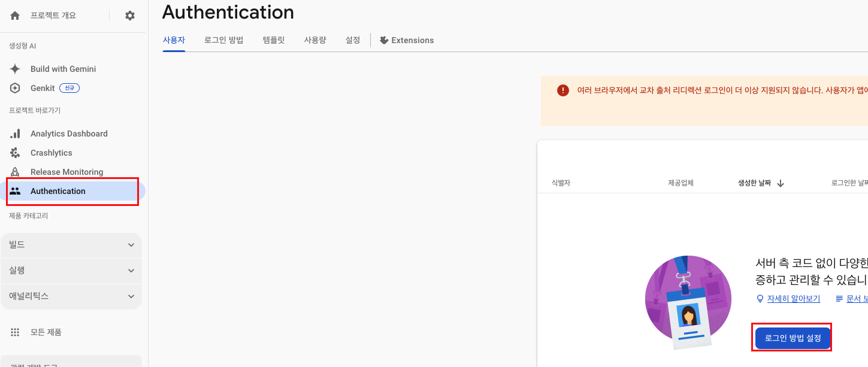Viewport: 868px width, 367px height.
Task: Click the 프로젝트 바로가기 section label
Action: (x=35, y=111)
